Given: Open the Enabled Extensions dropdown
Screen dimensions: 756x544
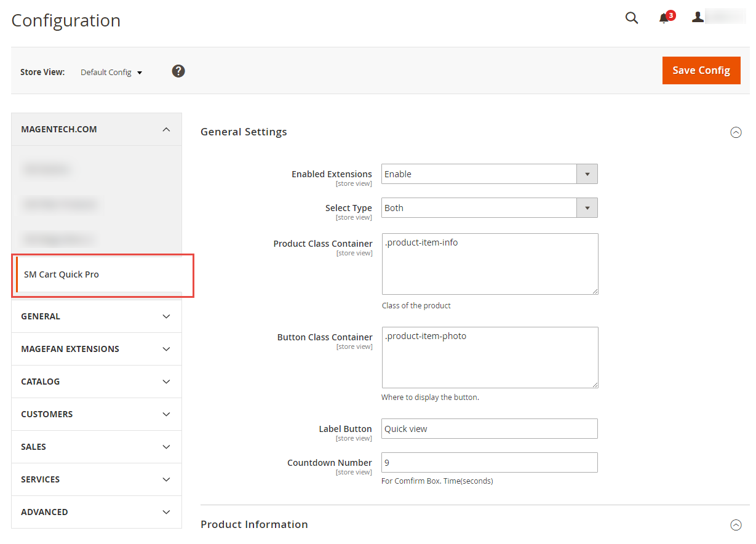Looking at the screenshot, I should [489, 174].
